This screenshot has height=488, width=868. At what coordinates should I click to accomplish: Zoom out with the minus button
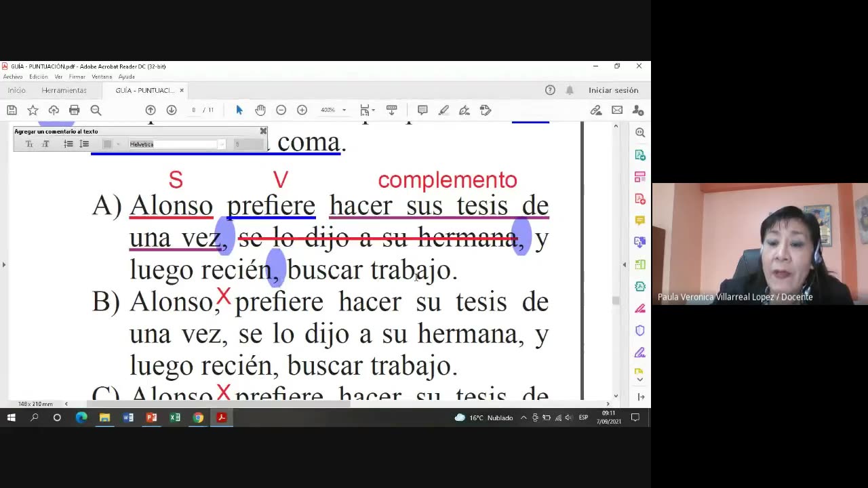281,110
